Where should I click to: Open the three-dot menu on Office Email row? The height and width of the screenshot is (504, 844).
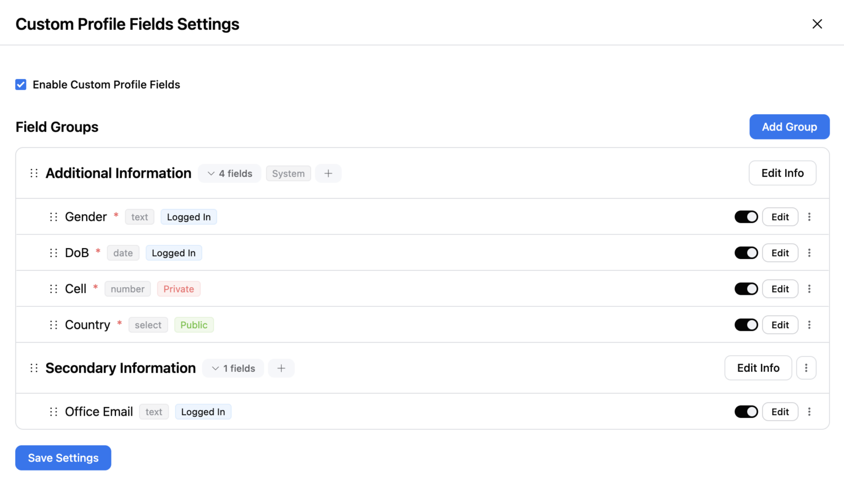[x=809, y=411]
